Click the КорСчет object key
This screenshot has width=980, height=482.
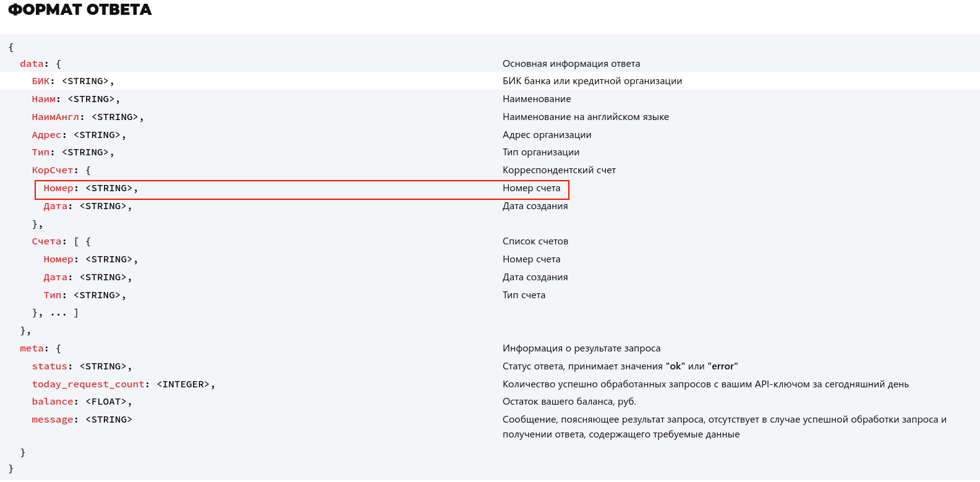click(52, 170)
